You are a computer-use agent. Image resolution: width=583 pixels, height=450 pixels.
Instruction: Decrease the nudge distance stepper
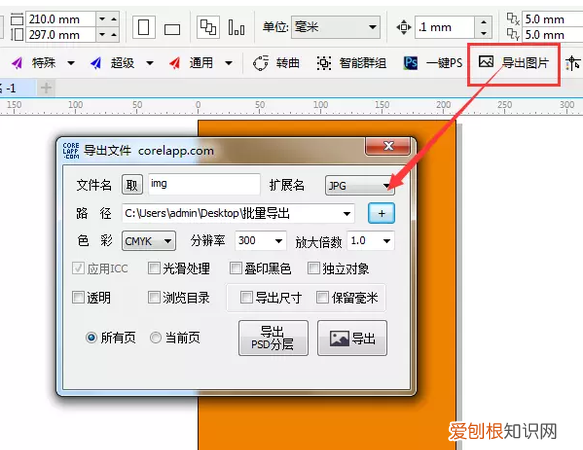click(483, 33)
